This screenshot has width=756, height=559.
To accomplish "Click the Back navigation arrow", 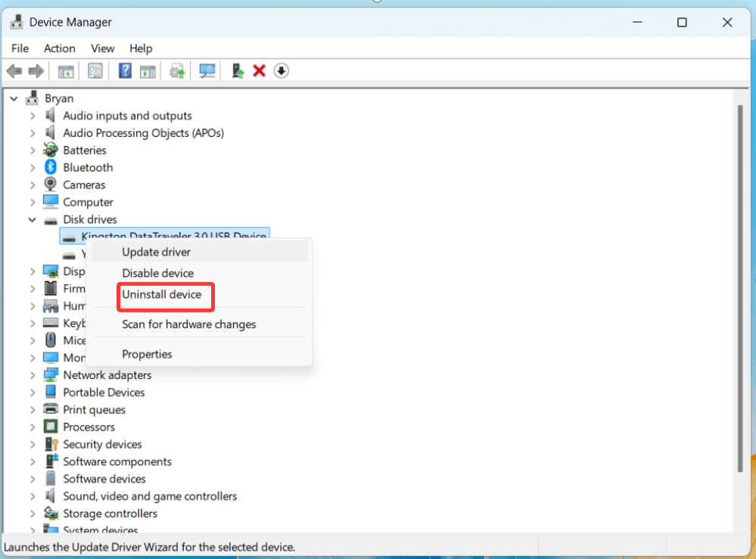I will [x=14, y=70].
